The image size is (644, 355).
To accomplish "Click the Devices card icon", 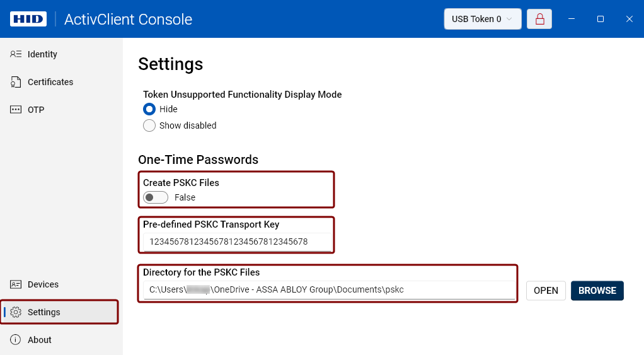I will point(16,284).
